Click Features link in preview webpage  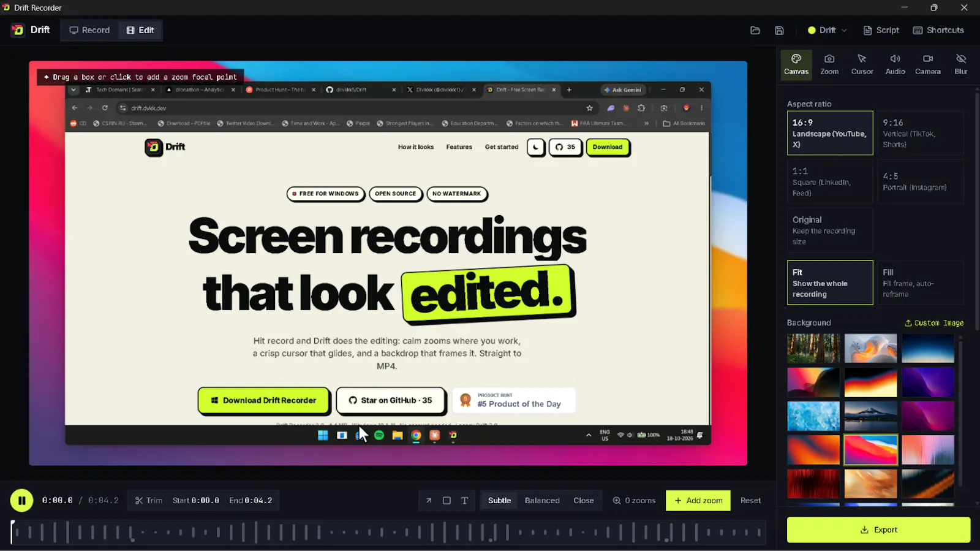point(459,147)
